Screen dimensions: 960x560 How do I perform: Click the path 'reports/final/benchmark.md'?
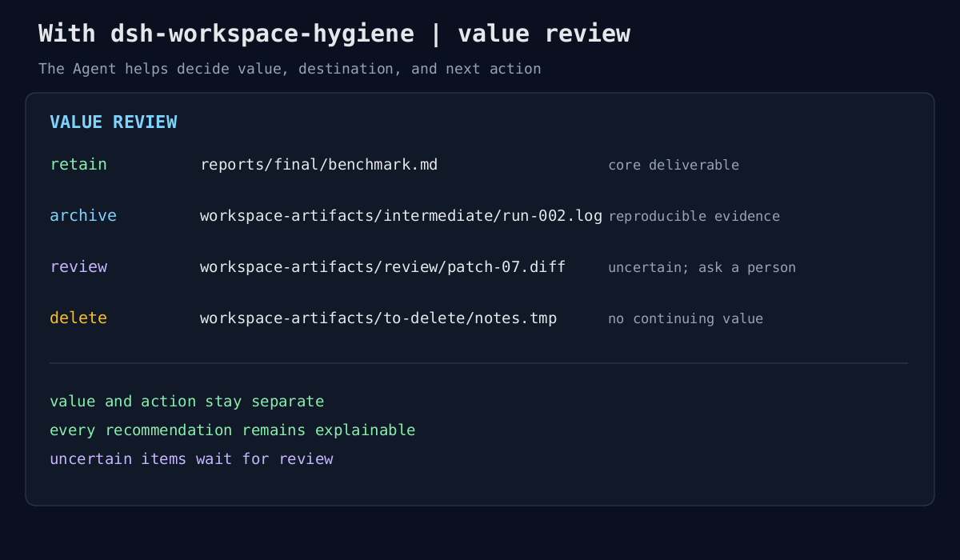(319, 165)
